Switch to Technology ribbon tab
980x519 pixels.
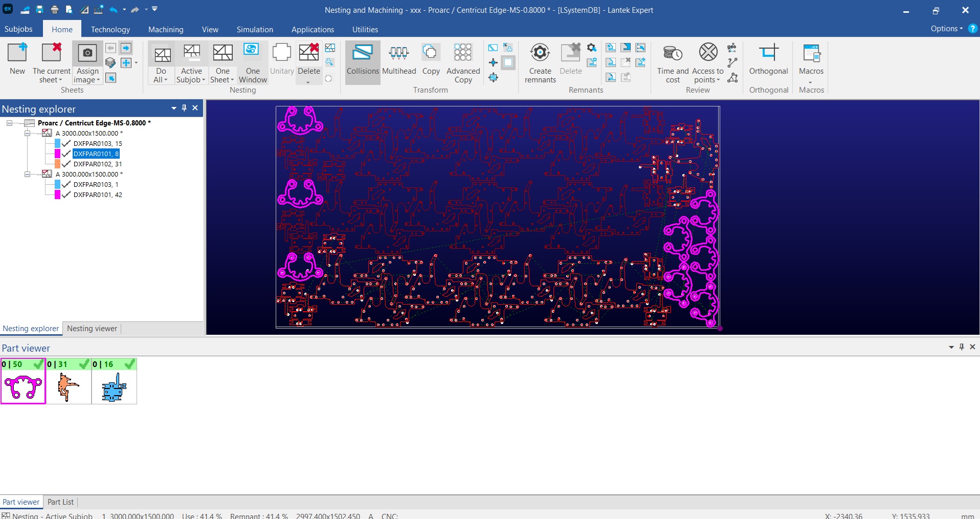tap(110, 29)
